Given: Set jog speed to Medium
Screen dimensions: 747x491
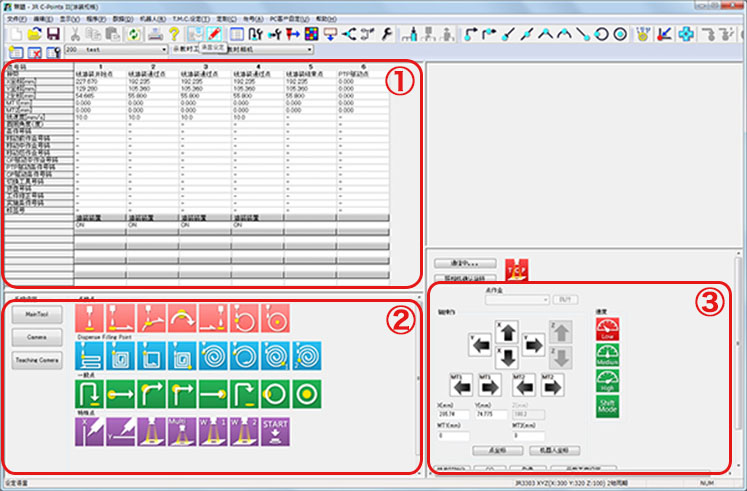Looking at the screenshot, I should [x=609, y=354].
